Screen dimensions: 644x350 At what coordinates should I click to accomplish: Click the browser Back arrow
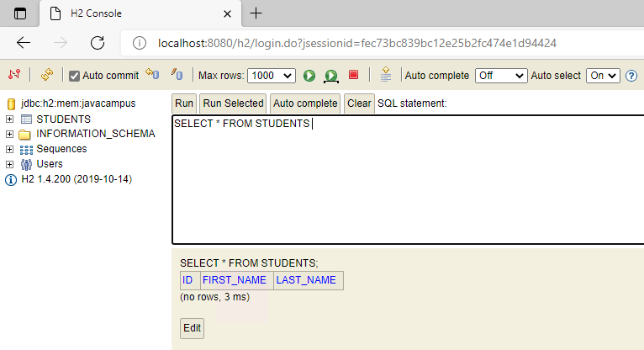24,43
